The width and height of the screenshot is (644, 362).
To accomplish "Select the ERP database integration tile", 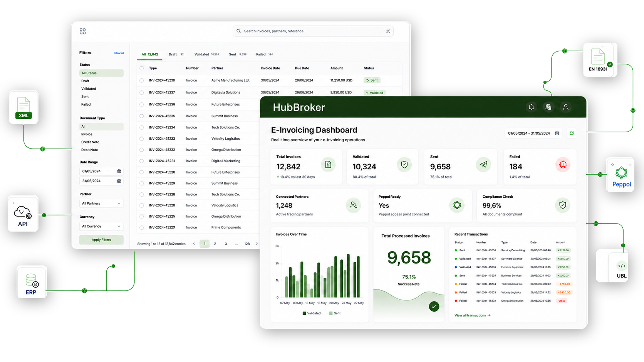I will 32,282.
